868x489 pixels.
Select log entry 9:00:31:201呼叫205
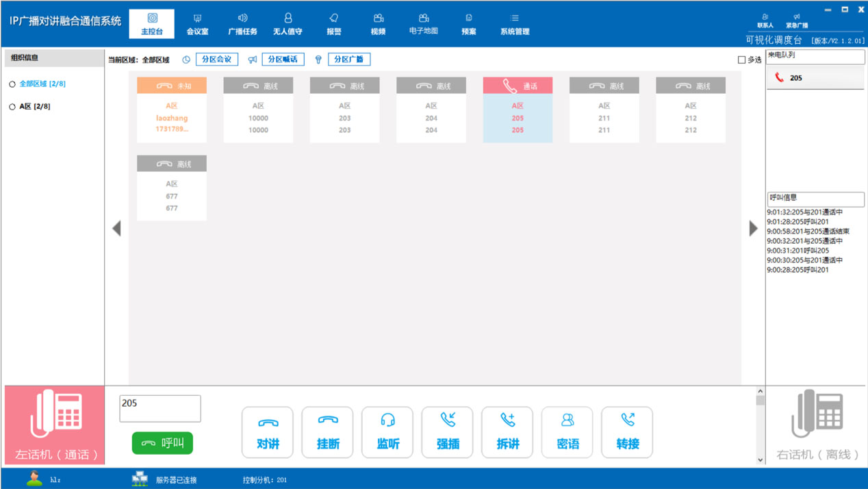pyautogui.click(x=798, y=251)
